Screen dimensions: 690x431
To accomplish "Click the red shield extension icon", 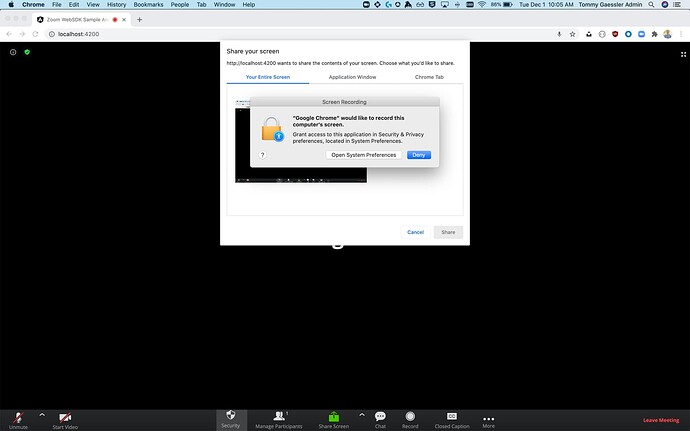I will 615,34.
